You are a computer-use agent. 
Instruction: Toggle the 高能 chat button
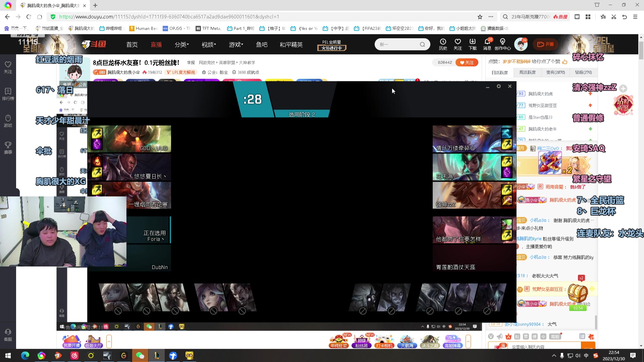[555, 336]
